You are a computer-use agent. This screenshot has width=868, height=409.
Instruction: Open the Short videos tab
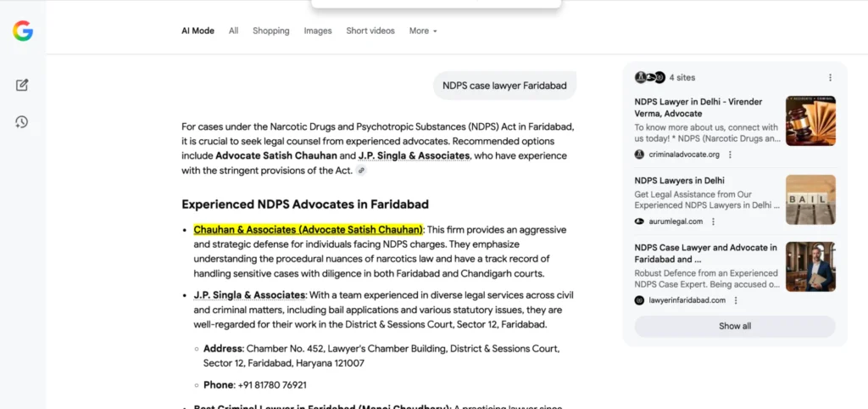pyautogui.click(x=370, y=31)
